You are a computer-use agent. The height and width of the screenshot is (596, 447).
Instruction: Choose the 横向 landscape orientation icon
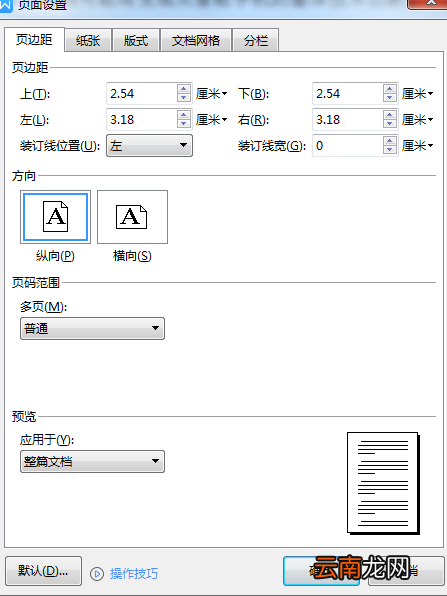click(132, 217)
